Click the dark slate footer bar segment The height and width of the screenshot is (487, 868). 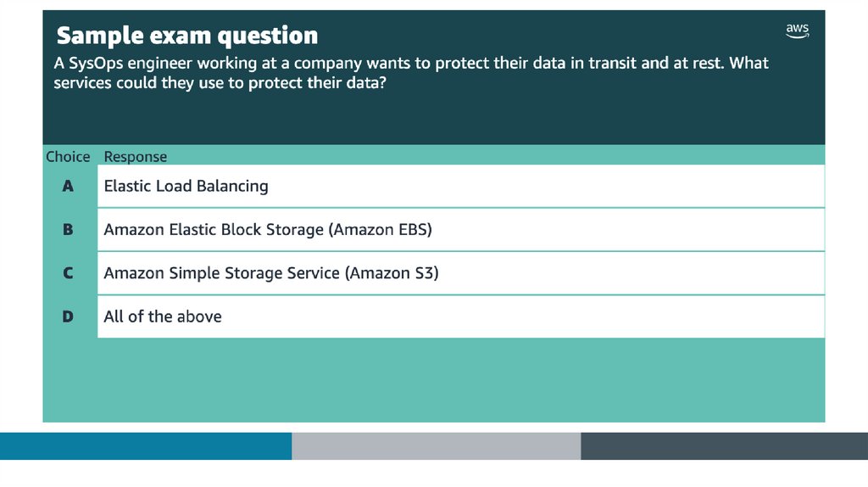coord(724,446)
